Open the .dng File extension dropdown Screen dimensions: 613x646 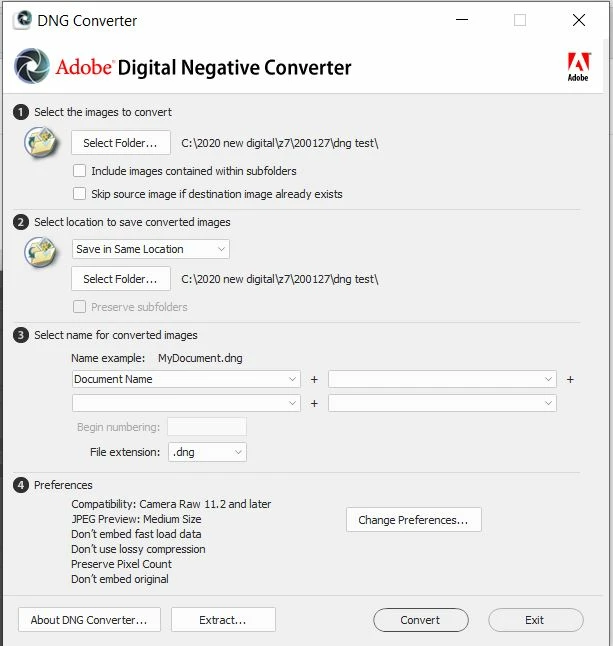point(207,452)
